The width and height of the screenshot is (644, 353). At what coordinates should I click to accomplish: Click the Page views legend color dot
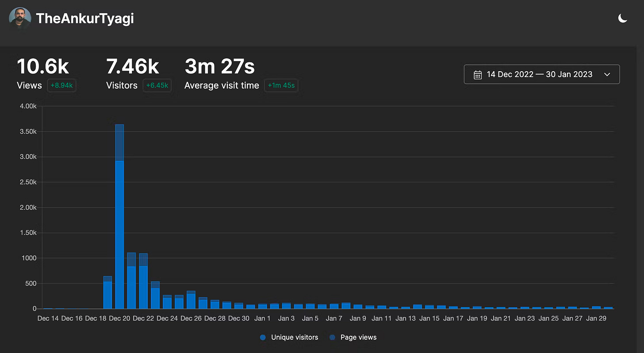[332, 338]
